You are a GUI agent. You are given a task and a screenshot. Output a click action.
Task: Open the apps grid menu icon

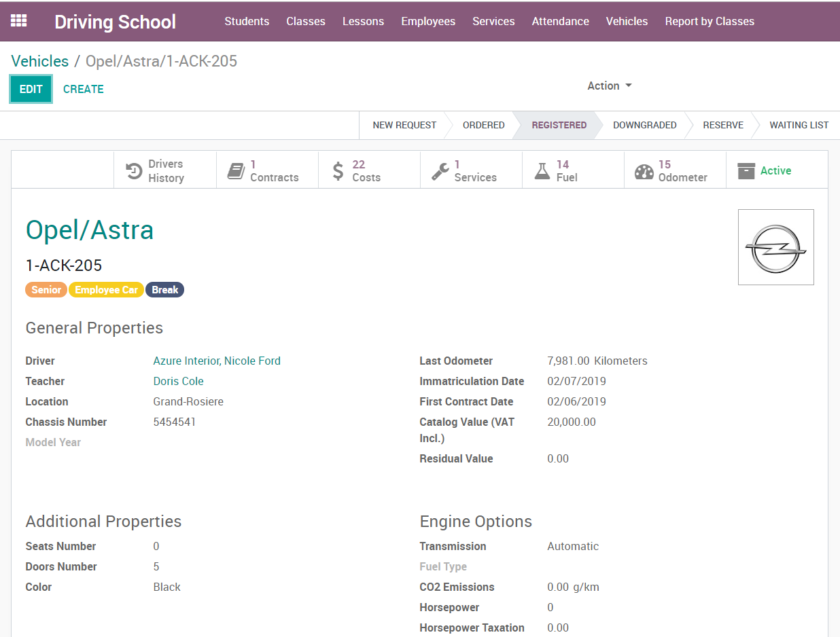19,21
